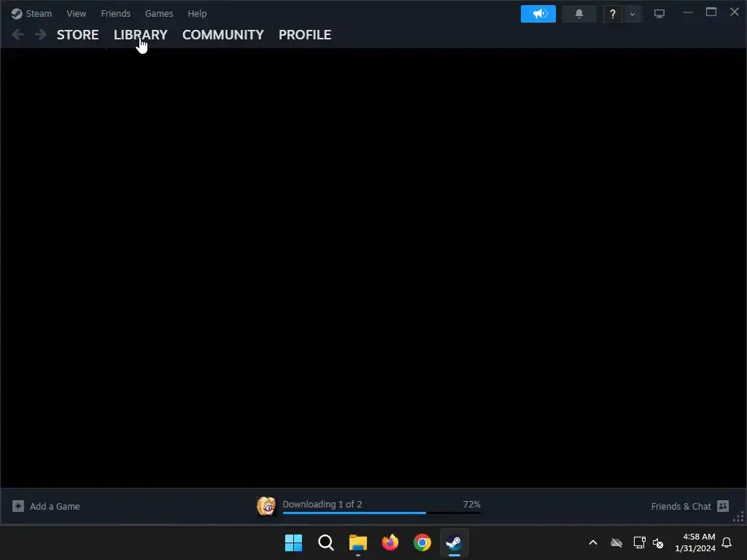This screenshot has height=560, width=747.
Task: Open the View menu
Action: pyautogui.click(x=76, y=13)
